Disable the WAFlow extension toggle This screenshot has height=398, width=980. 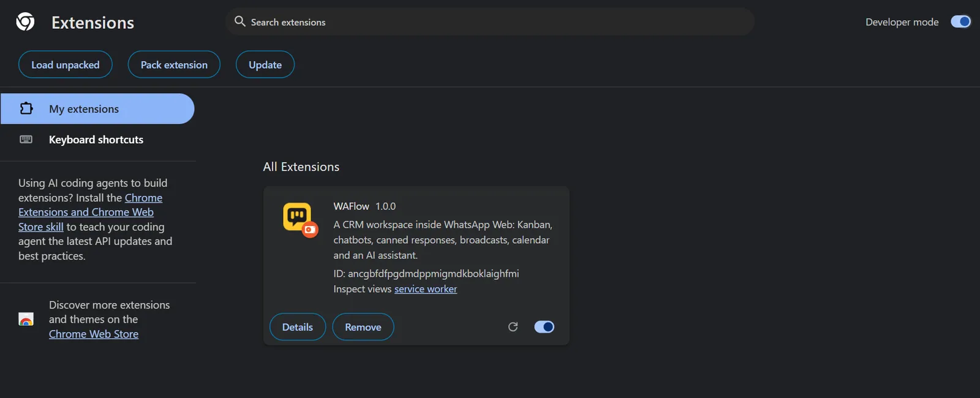[544, 327]
